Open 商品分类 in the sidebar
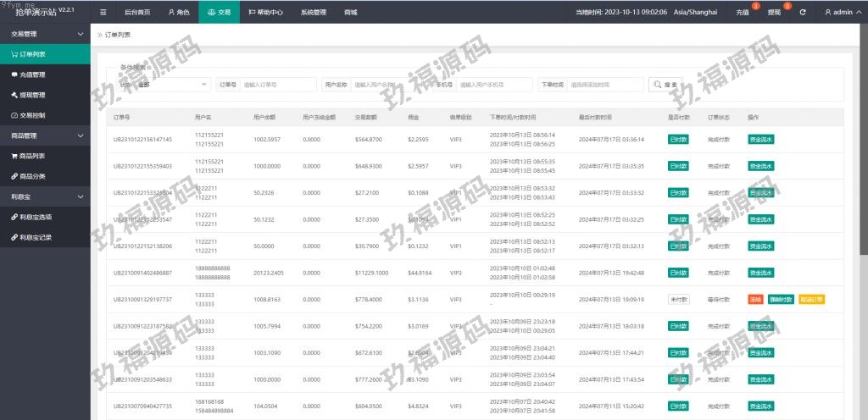This screenshot has height=420, width=868. pos(33,176)
